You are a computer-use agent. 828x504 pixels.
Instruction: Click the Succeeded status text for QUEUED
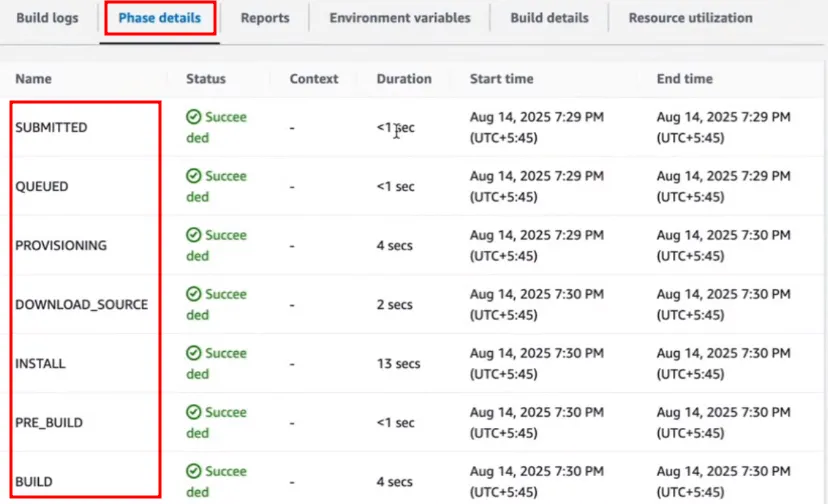pos(217,186)
